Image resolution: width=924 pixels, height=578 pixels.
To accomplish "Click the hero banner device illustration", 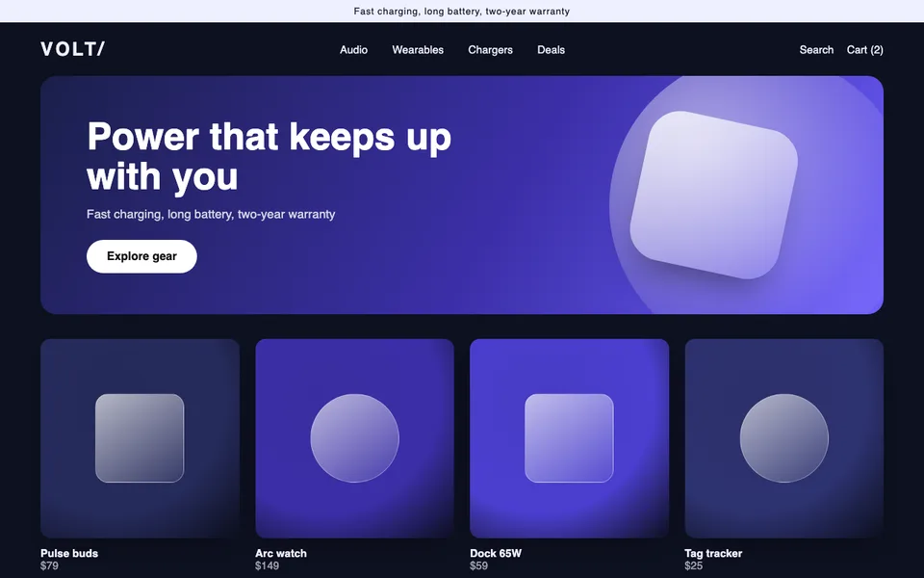I will pos(714,195).
